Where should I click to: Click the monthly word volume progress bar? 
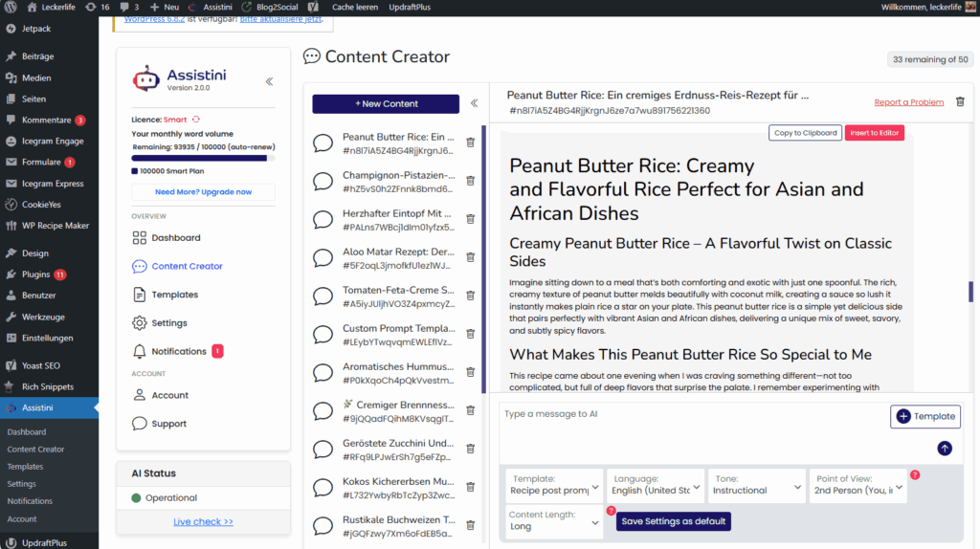203,159
